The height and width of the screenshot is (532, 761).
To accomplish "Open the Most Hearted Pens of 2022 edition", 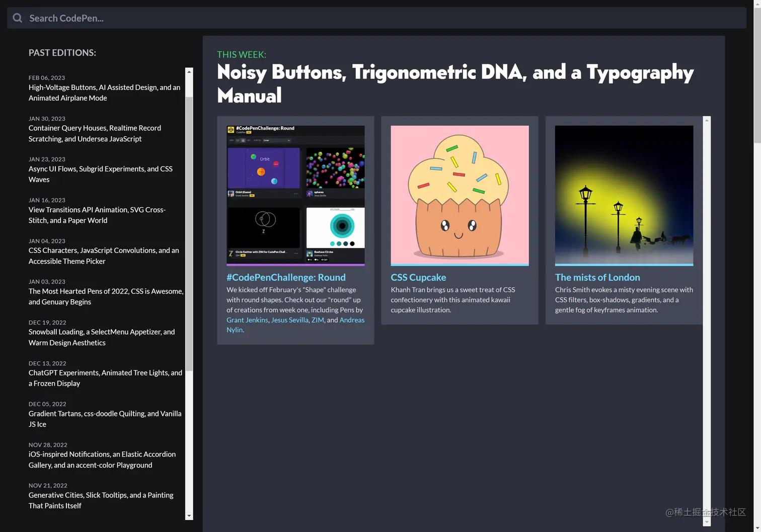I will tap(106, 297).
